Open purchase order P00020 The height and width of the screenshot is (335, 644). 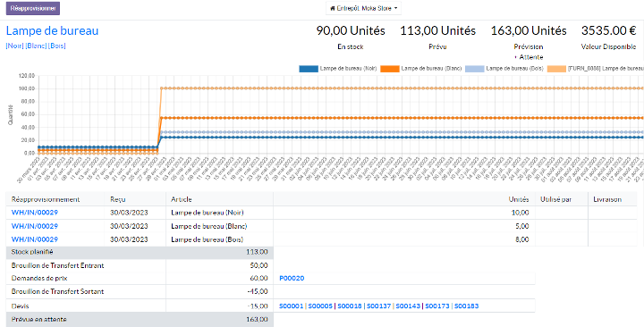pos(292,279)
